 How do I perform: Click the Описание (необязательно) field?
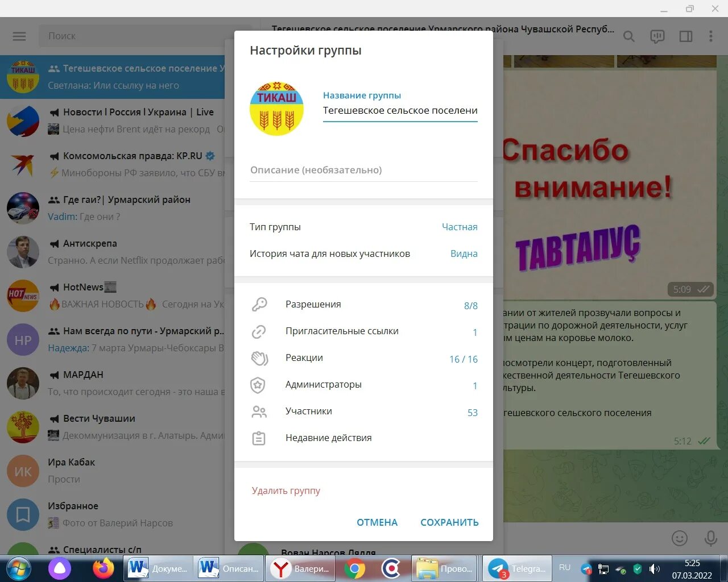tap(363, 170)
